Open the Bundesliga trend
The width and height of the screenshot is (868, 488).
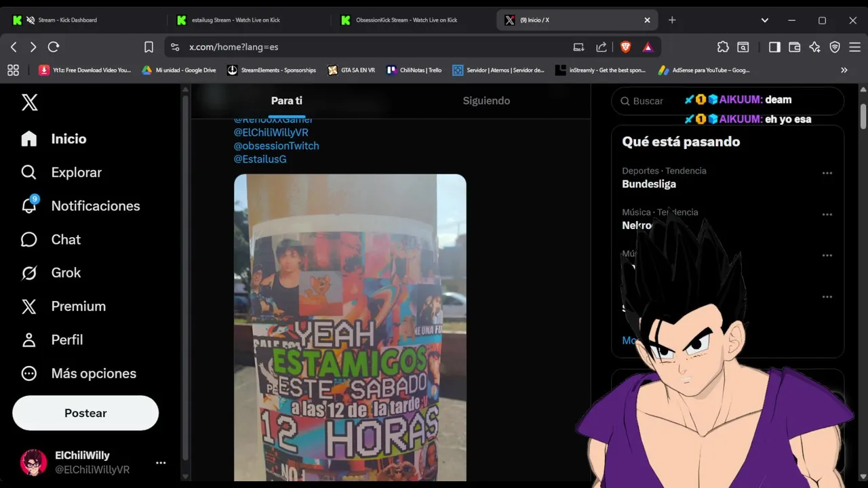649,184
